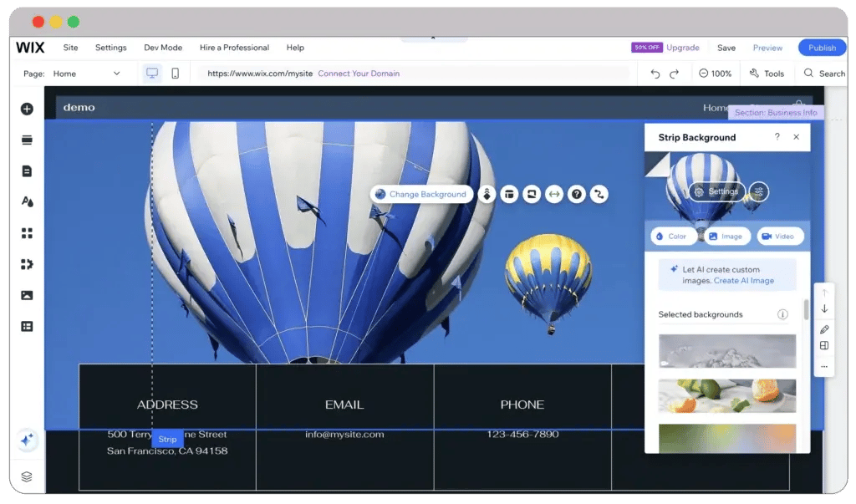Click the Add Elements plus icon
Viewport: 856px width, 504px height.
point(27,109)
